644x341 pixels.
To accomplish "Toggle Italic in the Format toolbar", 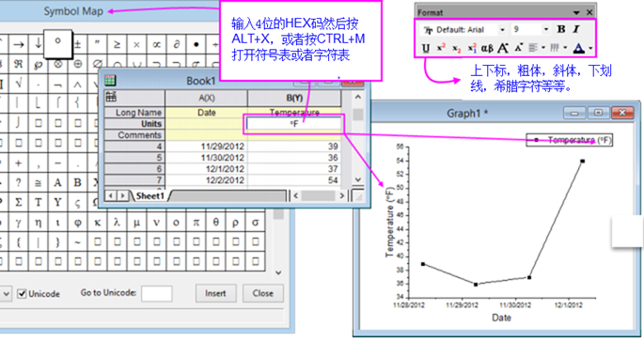I will [576, 29].
